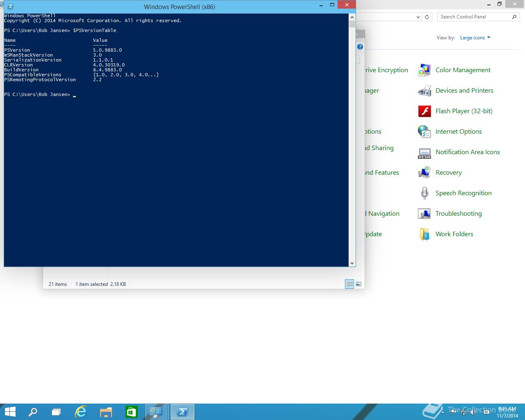
Task: Open the Devices and Printers icon
Action: click(x=424, y=91)
